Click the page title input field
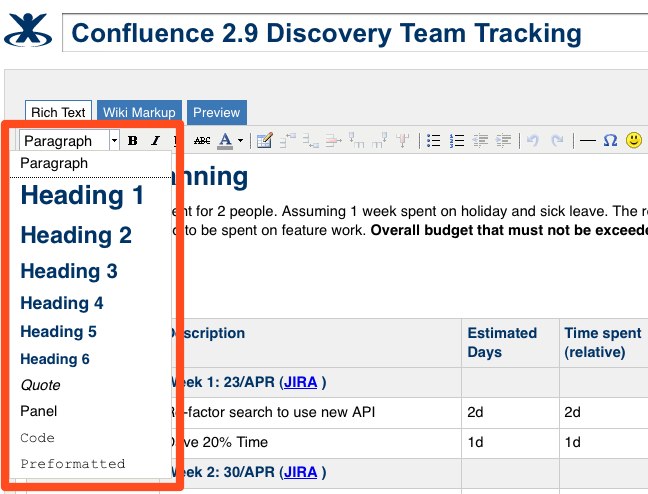 coord(355,33)
